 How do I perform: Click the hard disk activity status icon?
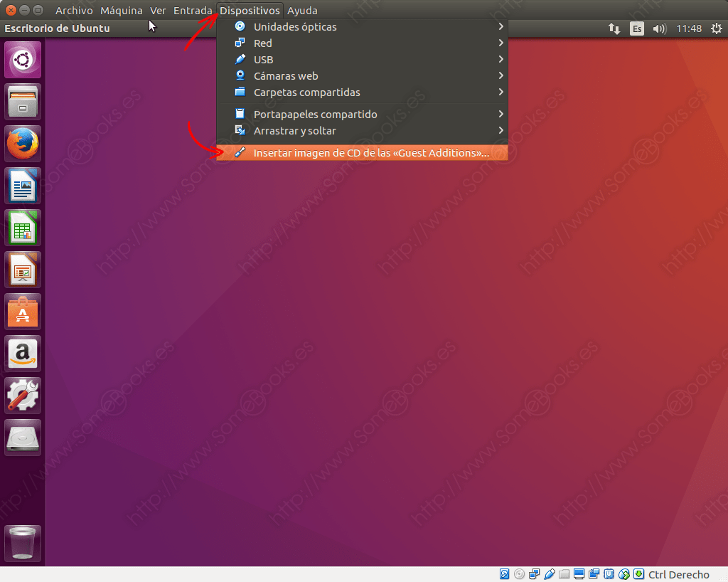pos(505,574)
